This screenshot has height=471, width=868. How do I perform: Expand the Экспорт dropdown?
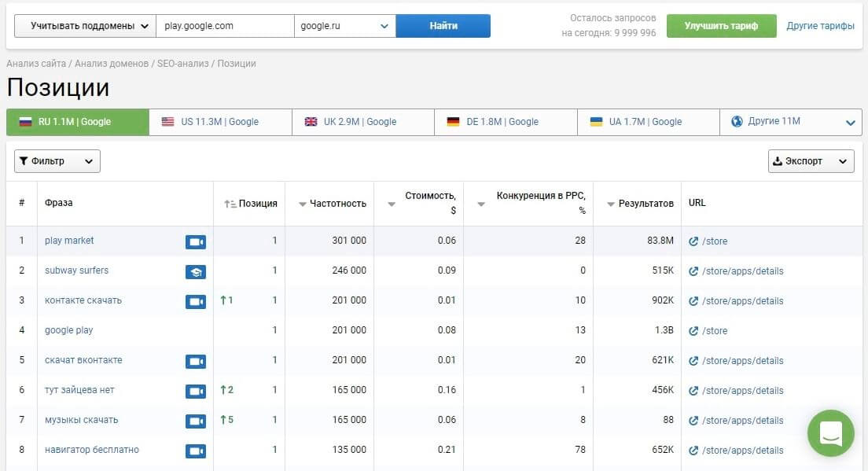pyautogui.click(x=811, y=161)
